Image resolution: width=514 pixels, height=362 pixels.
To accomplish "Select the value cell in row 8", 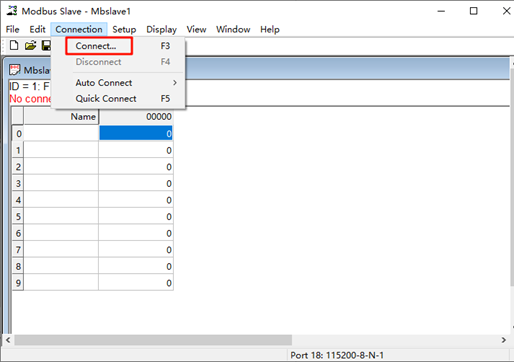I will [x=136, y=266].
